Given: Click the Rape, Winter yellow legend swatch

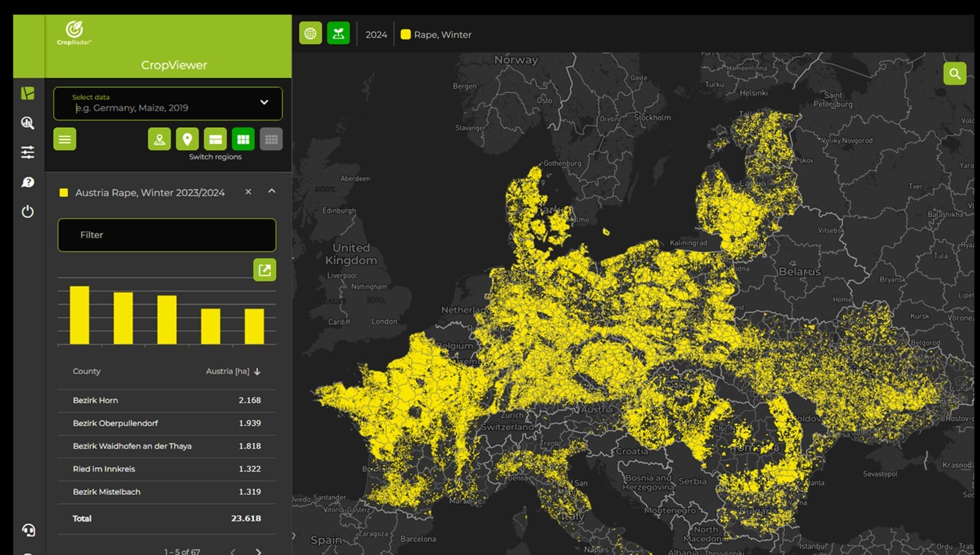Looking at the screenshot, I should coord(406,35).
